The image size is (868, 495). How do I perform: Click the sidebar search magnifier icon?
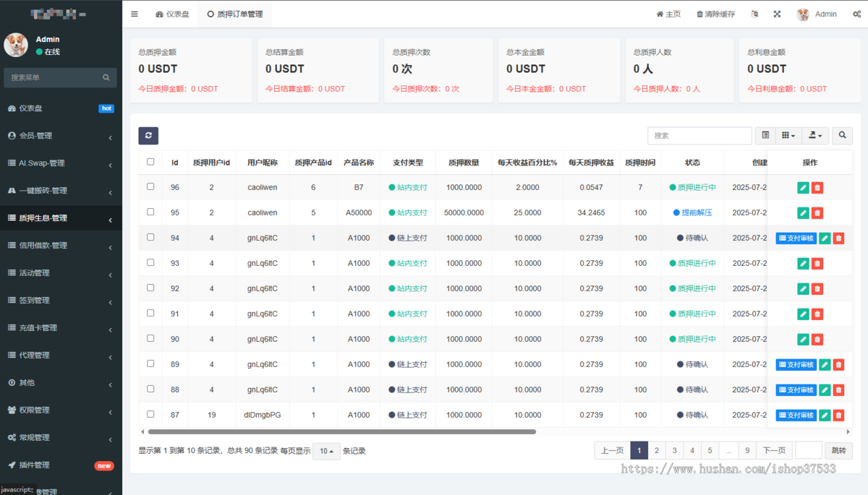coord(106,77)
